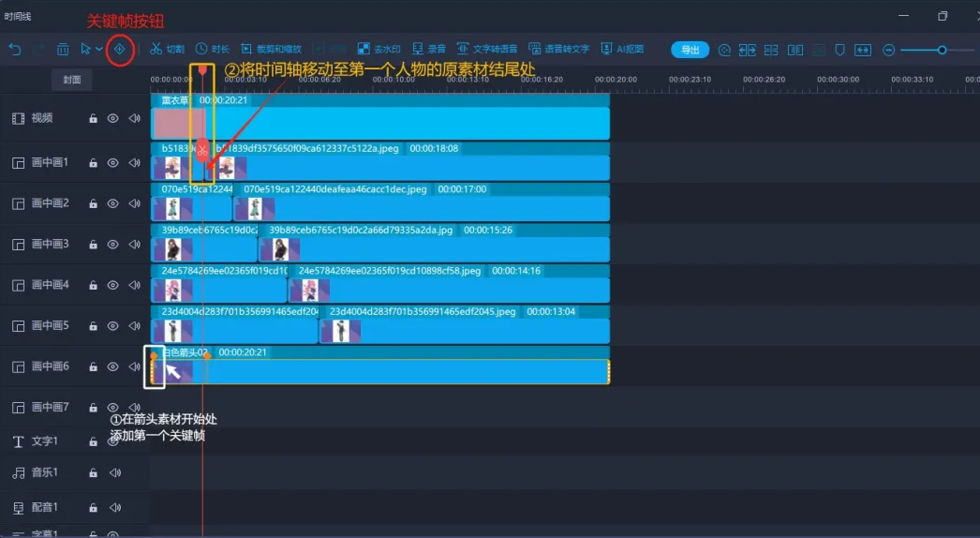Add a keyframe with the diamond button
The width and height of the screenshot is (980, 538).
pos(119,49)
